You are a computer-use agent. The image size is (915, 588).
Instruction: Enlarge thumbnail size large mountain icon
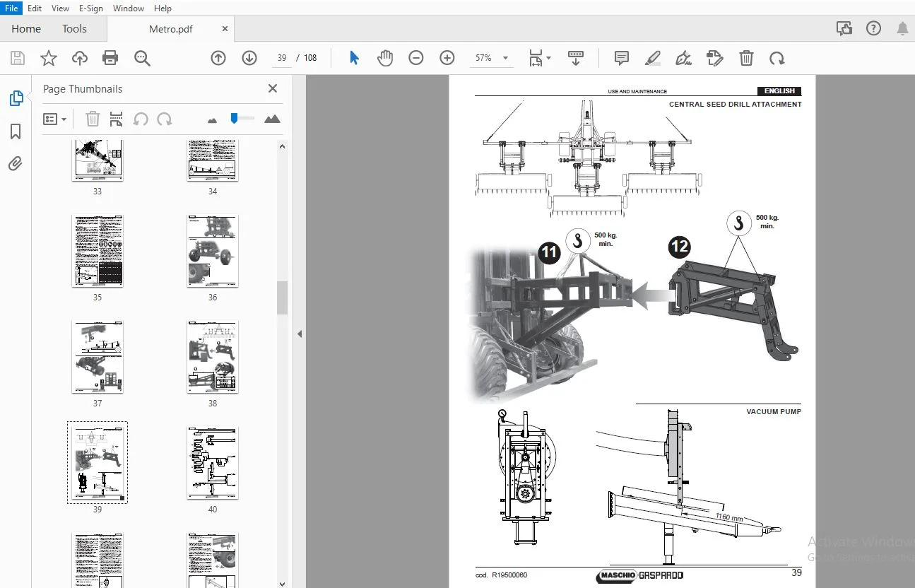(272, 119)
